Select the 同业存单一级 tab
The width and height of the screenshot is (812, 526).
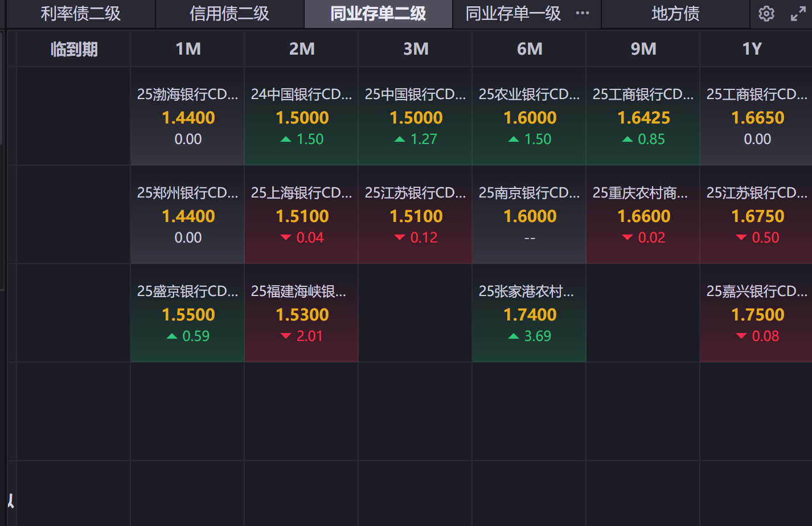[x=513, y=14]
